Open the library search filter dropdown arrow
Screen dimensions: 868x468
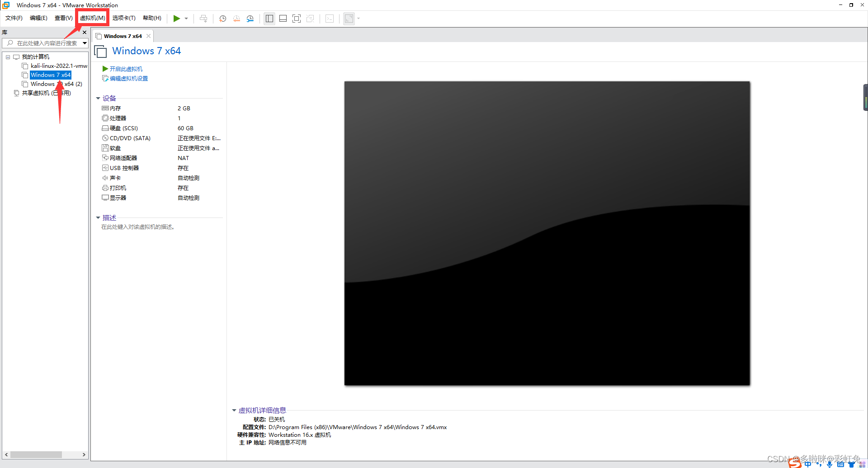[85, 43]
